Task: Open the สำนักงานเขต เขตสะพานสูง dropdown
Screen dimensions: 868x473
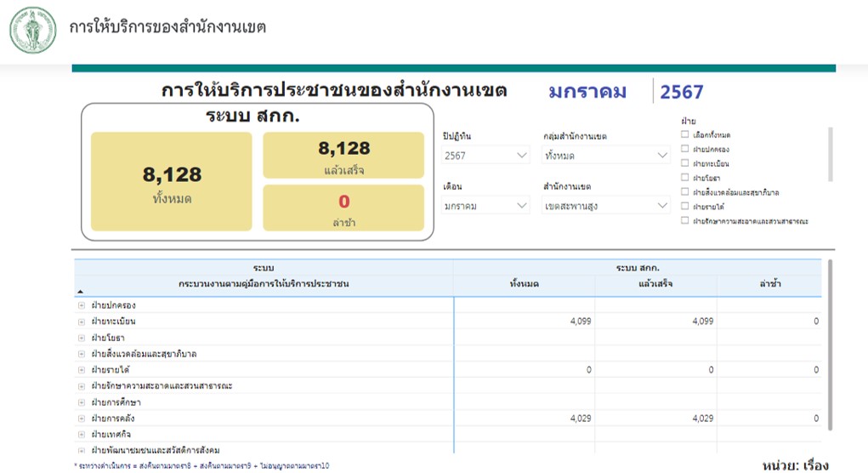Action: (606, 206)
